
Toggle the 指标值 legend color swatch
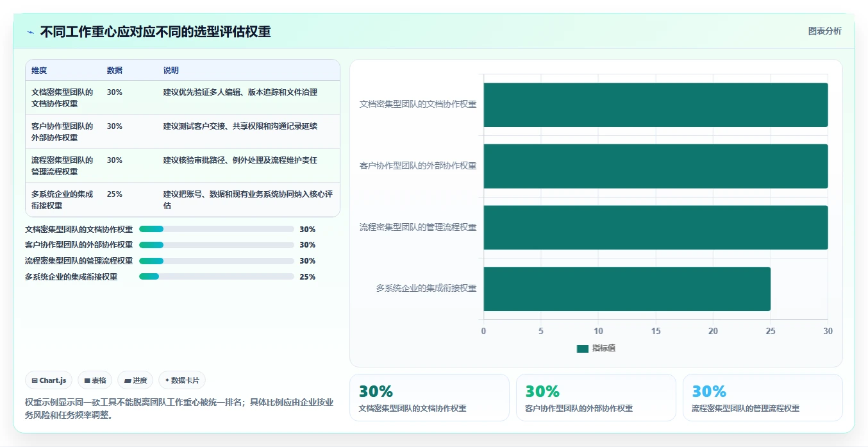[x=582, y=348]
